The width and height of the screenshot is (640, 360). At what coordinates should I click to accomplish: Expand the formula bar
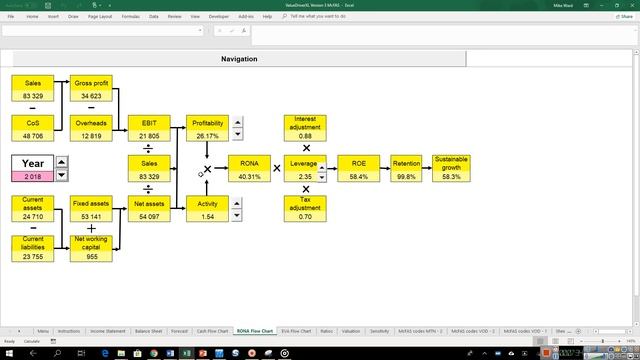(x=636, y=30)
